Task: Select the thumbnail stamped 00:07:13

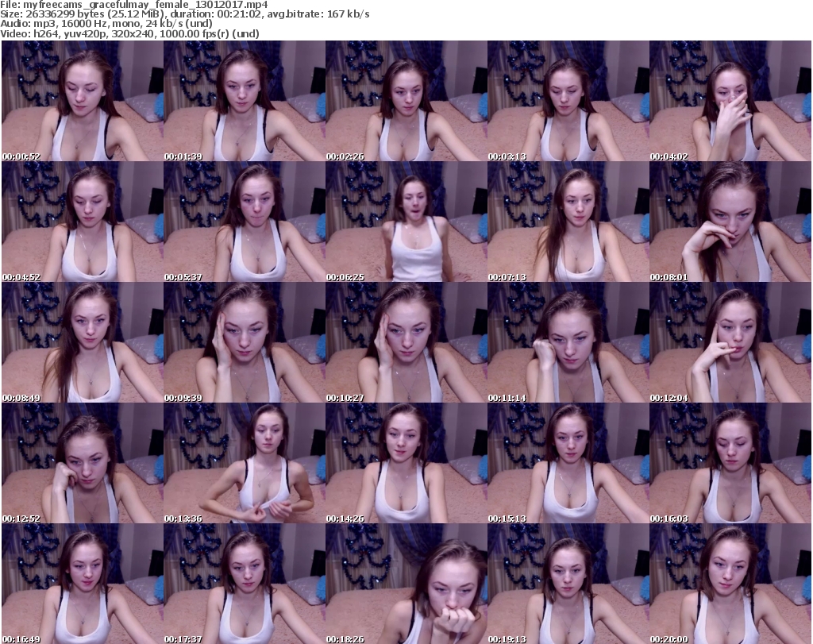Action: tap(568, 222)
